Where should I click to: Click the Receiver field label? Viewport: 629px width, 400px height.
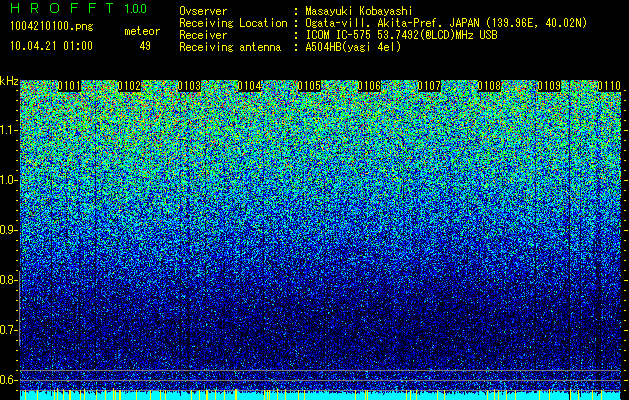pos(203,35)
